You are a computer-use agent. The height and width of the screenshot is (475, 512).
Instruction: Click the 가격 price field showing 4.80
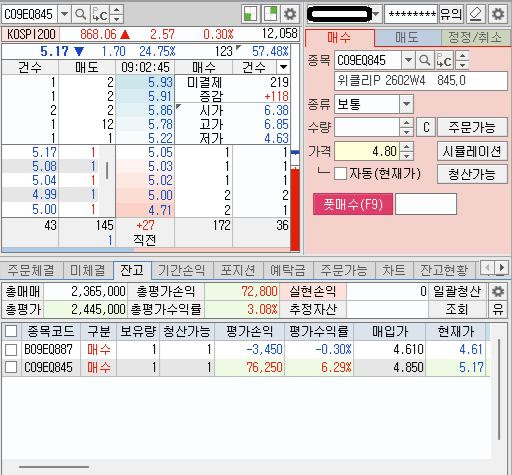tap(367, 151)
